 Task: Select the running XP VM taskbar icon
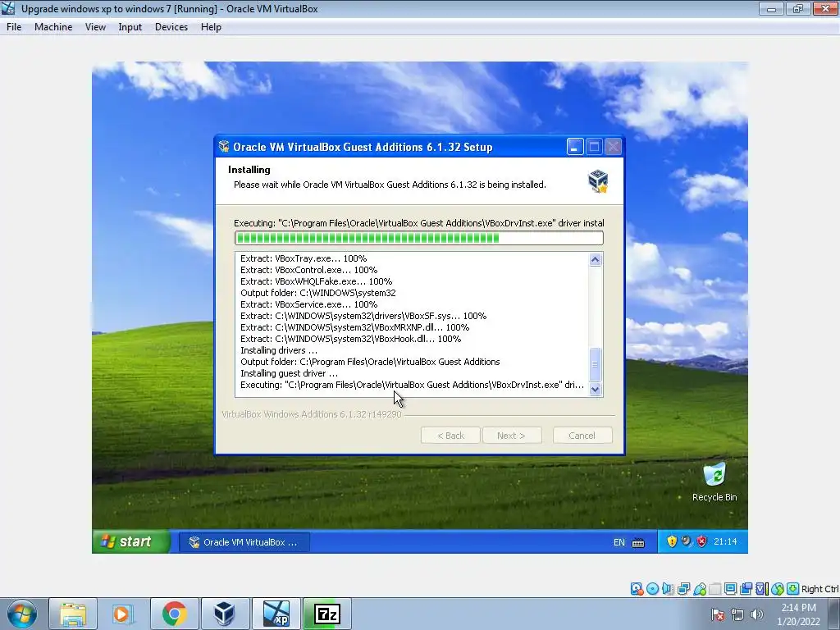click(x=276, y=614)
